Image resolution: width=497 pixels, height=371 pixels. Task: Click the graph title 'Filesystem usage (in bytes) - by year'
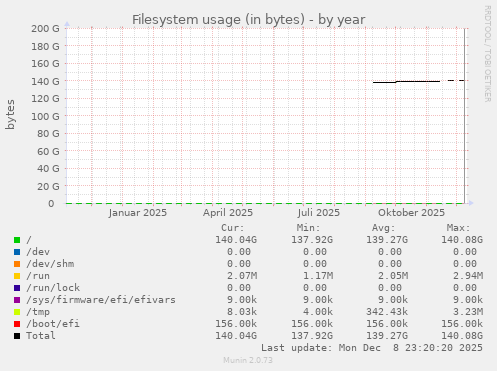point(248,19)
